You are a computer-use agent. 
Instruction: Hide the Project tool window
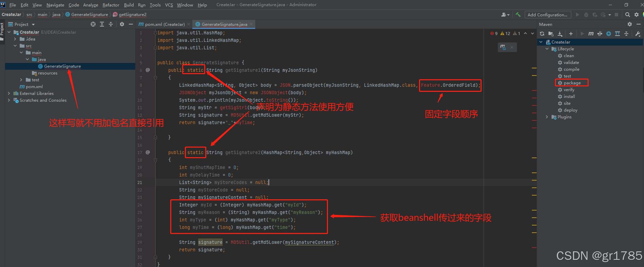(x=131, y=24)
